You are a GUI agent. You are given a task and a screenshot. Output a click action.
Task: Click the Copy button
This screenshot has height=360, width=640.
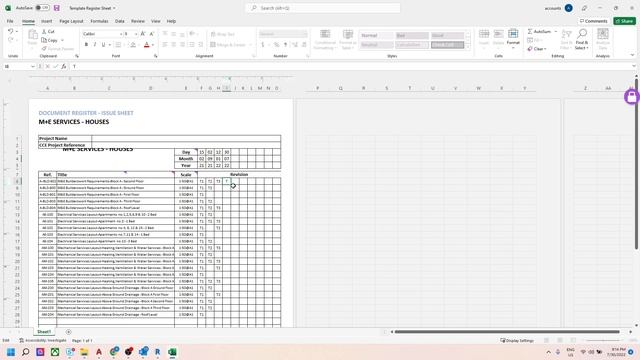(x=50, y=40)
